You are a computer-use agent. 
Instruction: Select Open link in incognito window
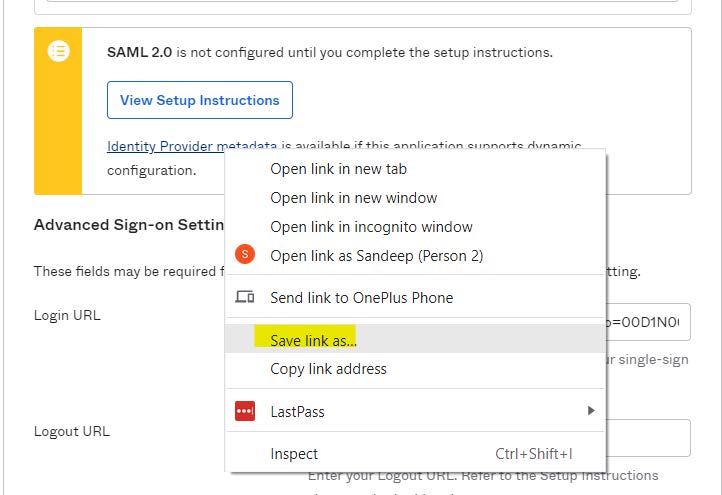point(415,227)
